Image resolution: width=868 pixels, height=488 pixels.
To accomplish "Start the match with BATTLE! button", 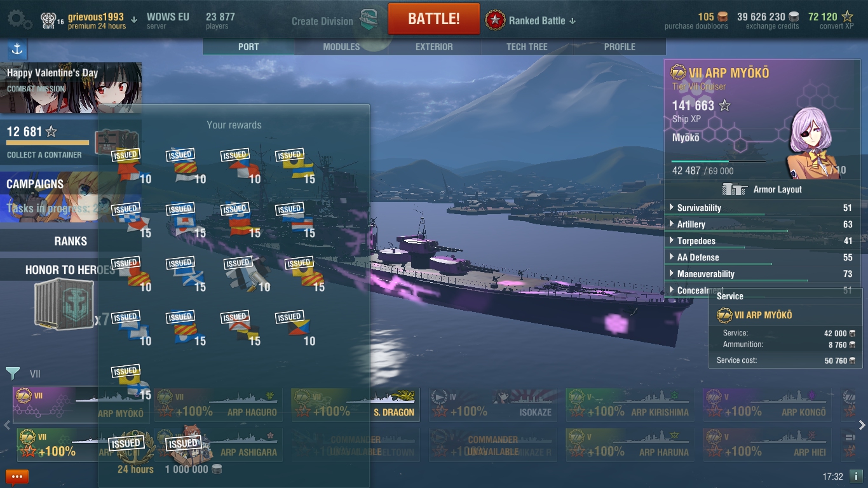I will [434, 19].
